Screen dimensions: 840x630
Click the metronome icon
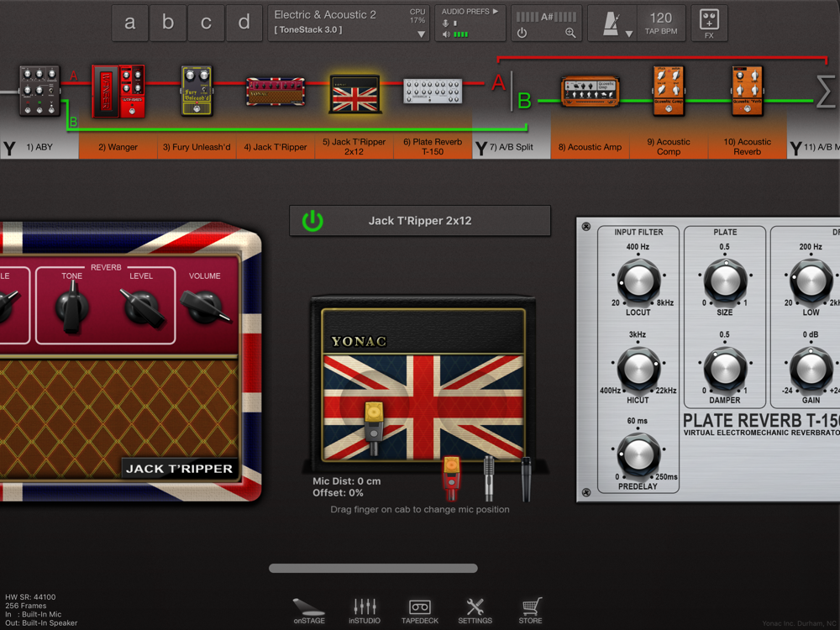click(611, 24)
